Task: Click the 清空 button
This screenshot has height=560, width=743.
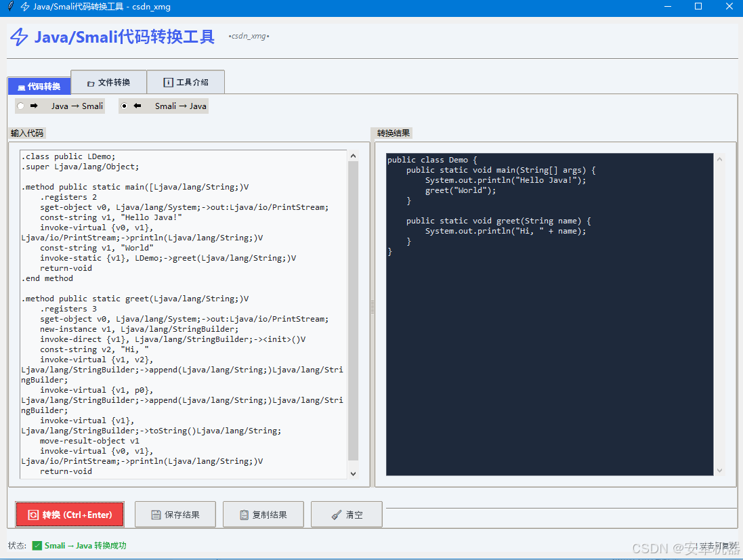Action: [x=347, y=515]
